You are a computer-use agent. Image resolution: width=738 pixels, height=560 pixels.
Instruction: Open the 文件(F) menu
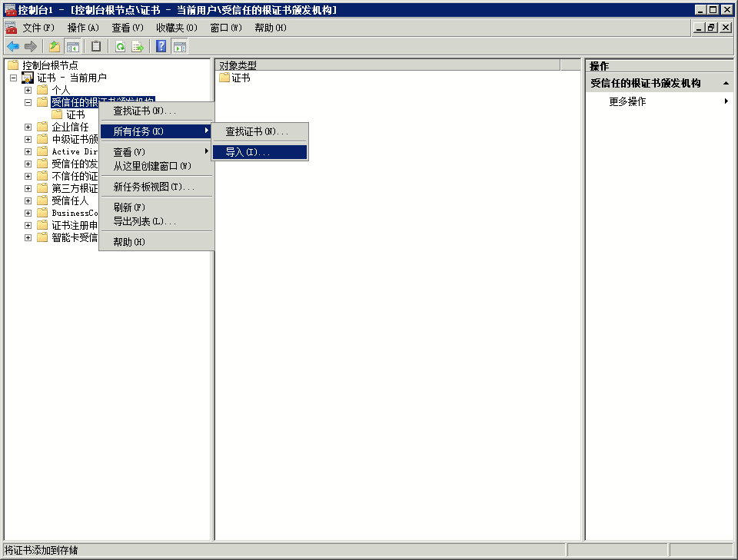(x=38, y=28)
